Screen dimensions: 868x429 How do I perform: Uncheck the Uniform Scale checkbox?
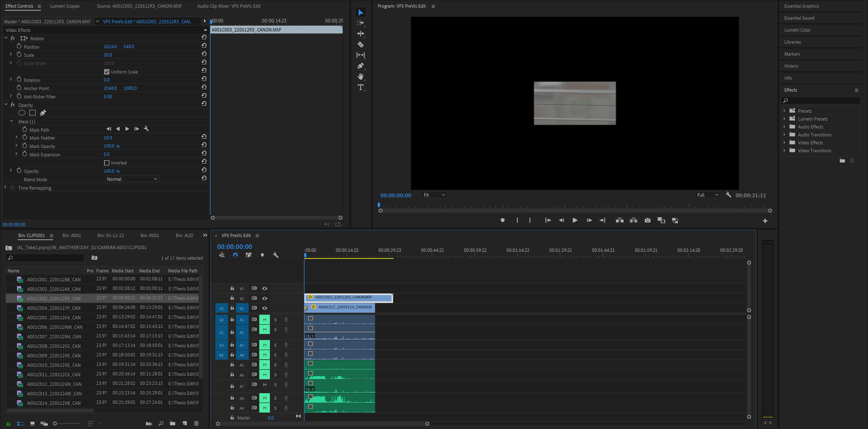pos(107,72)
